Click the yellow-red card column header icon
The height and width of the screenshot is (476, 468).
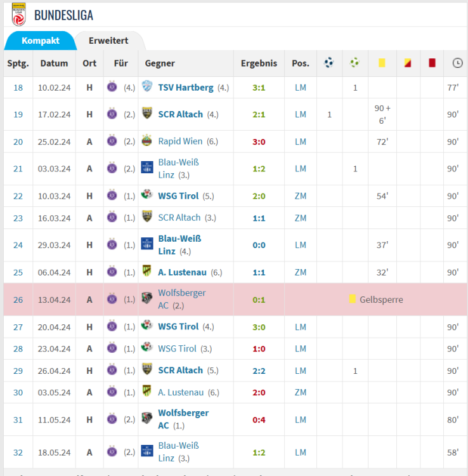click(x=407, y=63)
